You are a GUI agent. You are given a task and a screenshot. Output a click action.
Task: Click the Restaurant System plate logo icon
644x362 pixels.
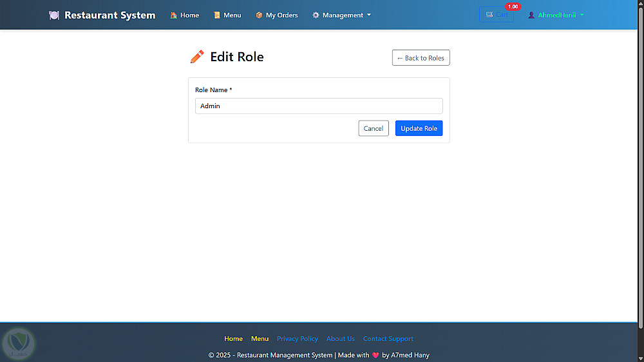click(54, 15)
